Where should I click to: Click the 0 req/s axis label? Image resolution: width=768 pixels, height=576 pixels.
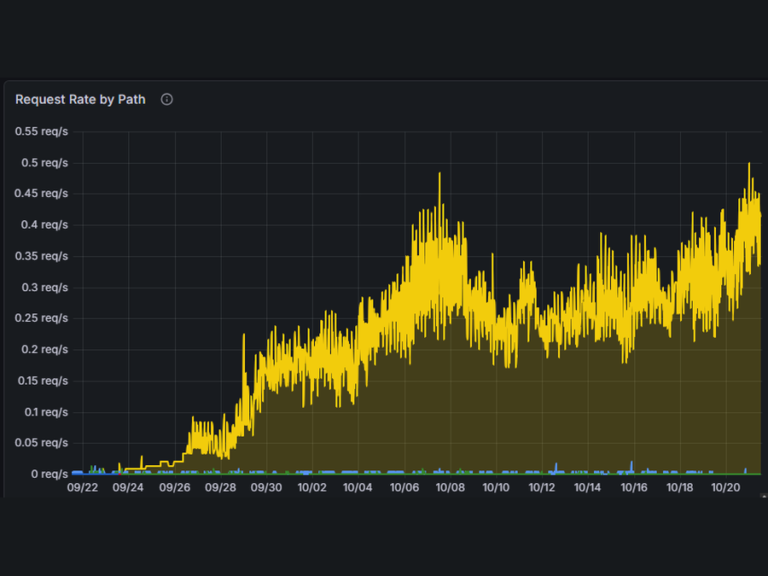tap(49, 474)
